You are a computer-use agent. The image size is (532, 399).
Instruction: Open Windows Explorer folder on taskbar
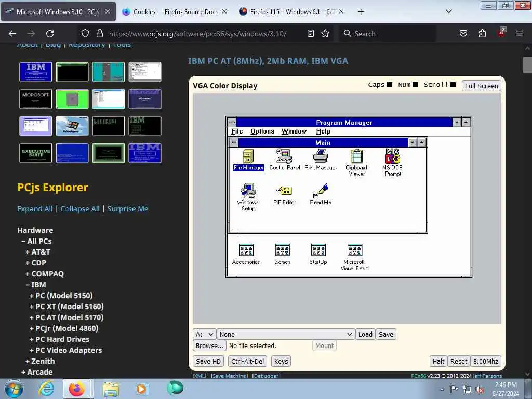click(111, 389)
